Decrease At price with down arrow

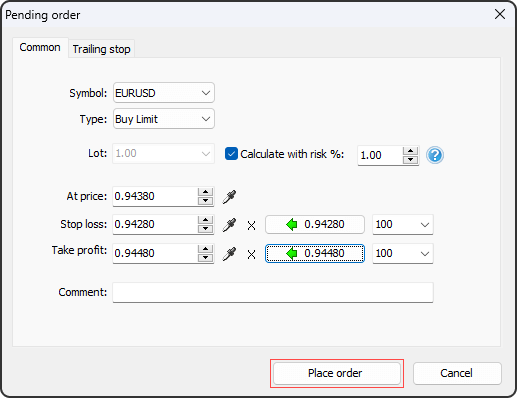[205, 201]
